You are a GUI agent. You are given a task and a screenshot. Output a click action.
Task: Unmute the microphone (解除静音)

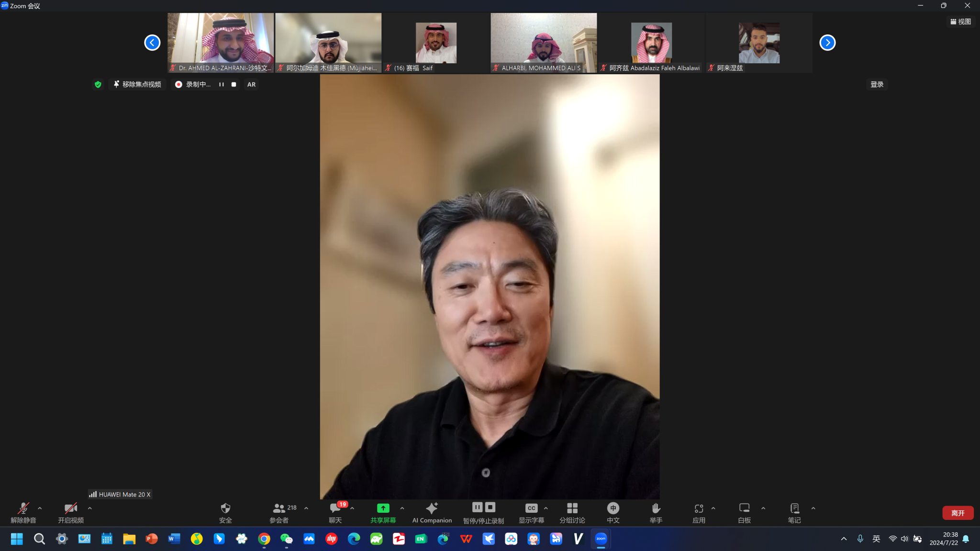tap(23, 512)
